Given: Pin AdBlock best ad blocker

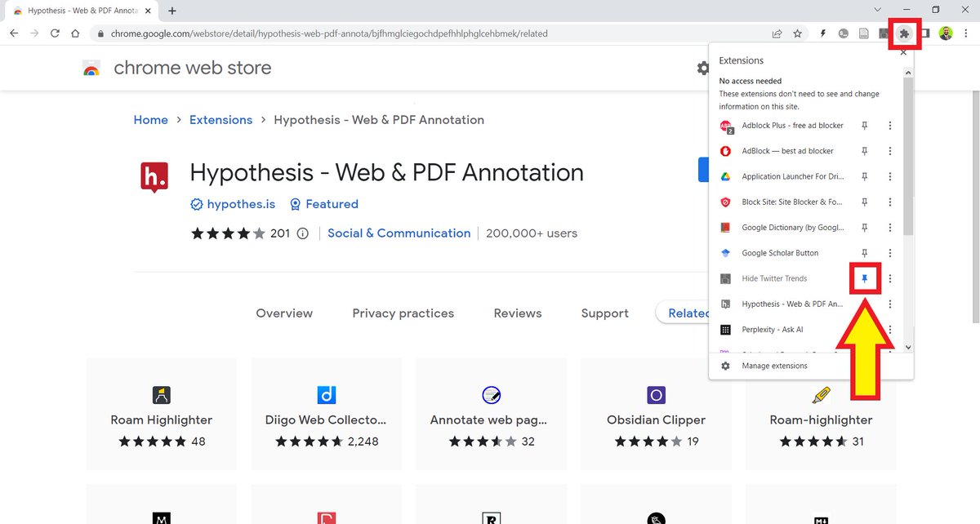Looking at the screenshot, I should pyautogui.click(x=865, y=151).
